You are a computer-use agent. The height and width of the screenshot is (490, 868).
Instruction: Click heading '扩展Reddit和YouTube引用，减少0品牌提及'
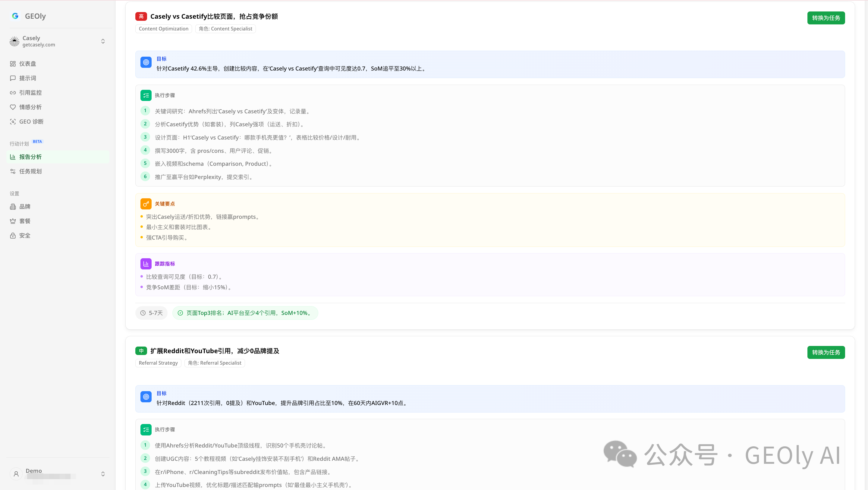pyautogui.click(x=215, y=351)
